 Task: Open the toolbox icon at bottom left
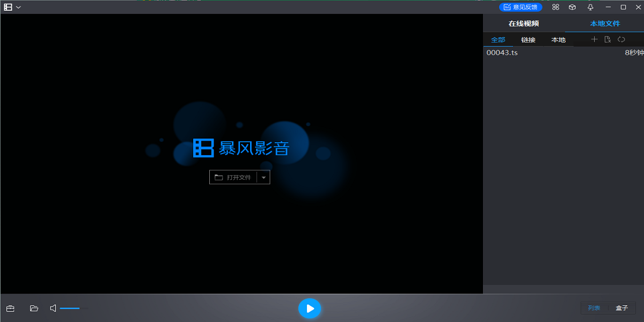click(x=11, y=308)
